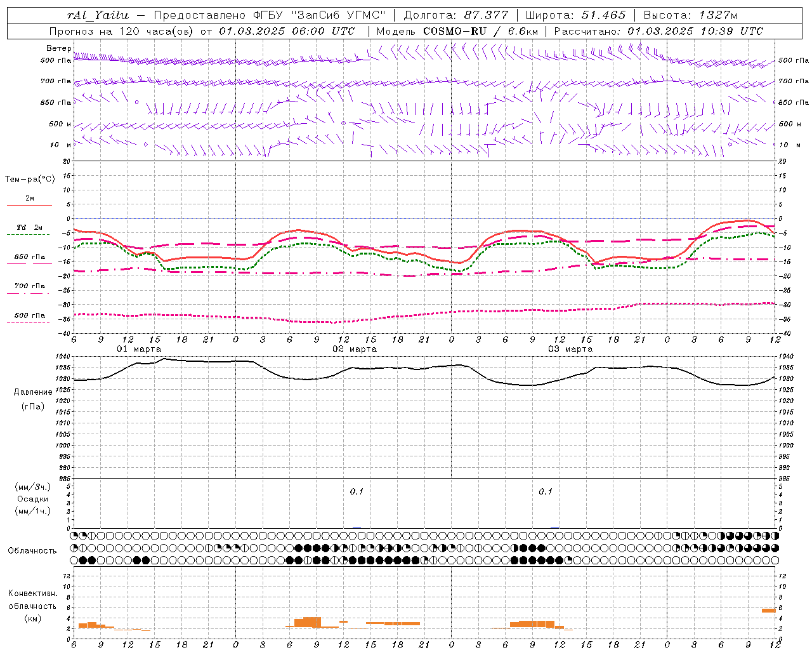Image resolution: width=812 pixels, height=650 pixels.
Task: Click the dash-dot line sample under 700 гПа legend
Action: (28, 293)
